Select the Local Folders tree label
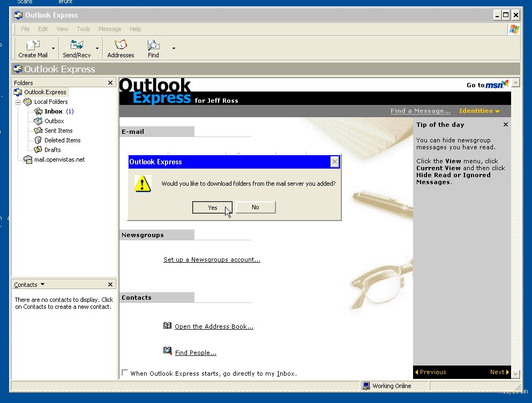This screenshot has width=532, height=403. tap(51, 102)
